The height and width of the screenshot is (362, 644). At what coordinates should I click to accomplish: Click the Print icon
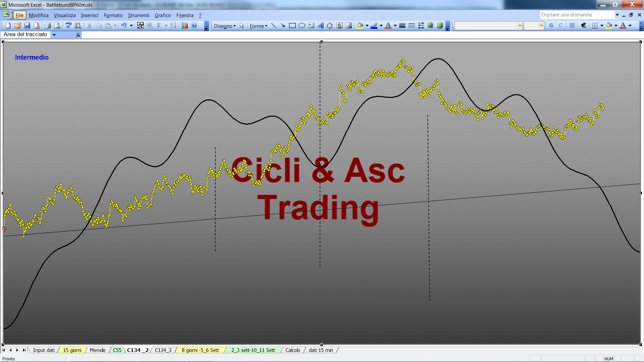click(x=48, y=25)
